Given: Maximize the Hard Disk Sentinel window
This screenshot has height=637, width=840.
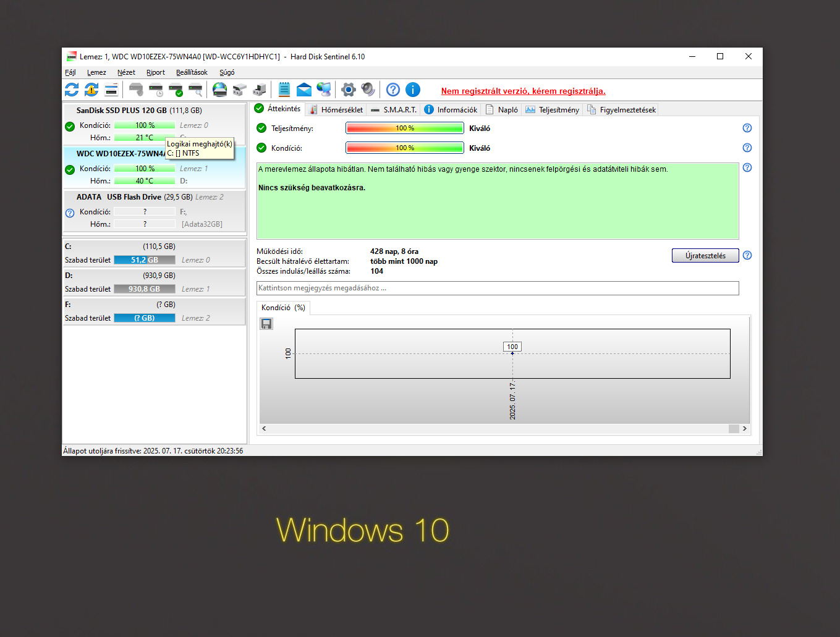Looking at the screenshot, I should click(720, 56).
